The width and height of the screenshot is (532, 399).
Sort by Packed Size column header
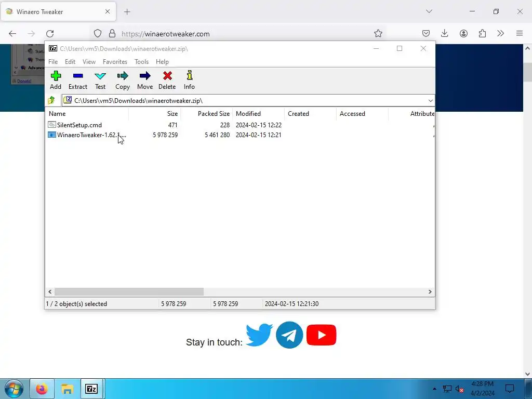tap(207, 114)
